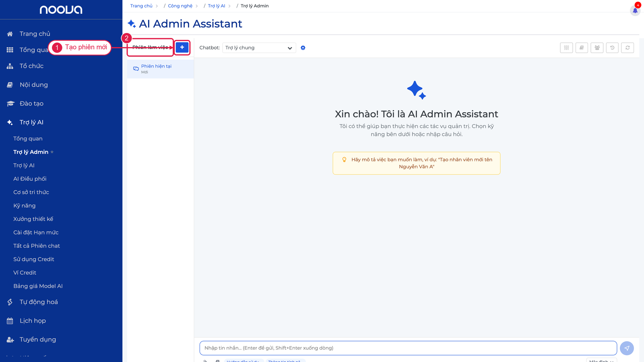644x362 pixels.
Task: Open chatbot settings gear icon
Action: [x=303, y=48]
